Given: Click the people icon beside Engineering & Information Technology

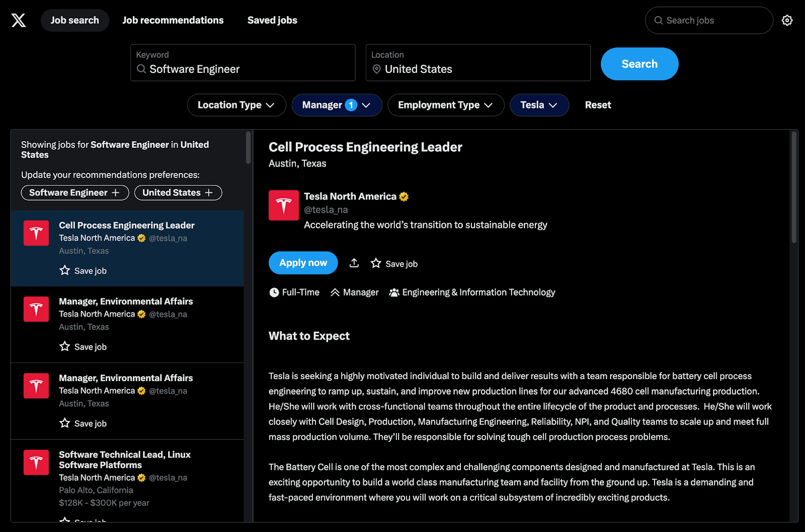Looking at the screenshot, I should (x=394, y=292).
